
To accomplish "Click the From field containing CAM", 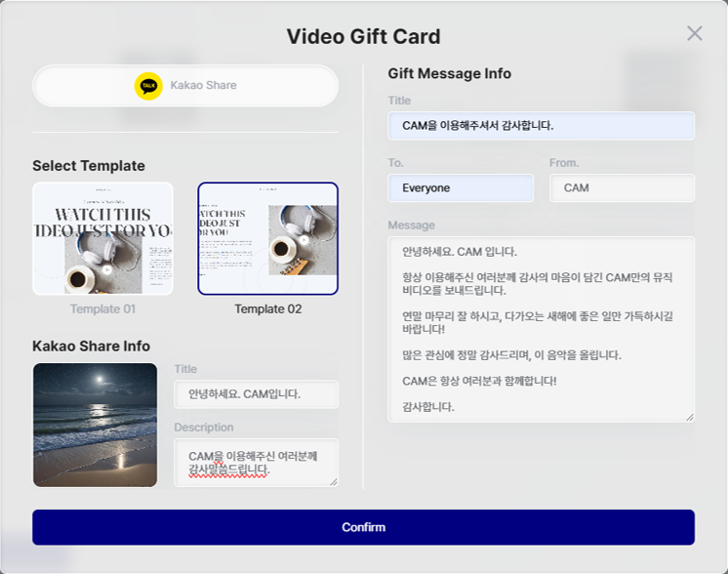I will tap(622, 188).
